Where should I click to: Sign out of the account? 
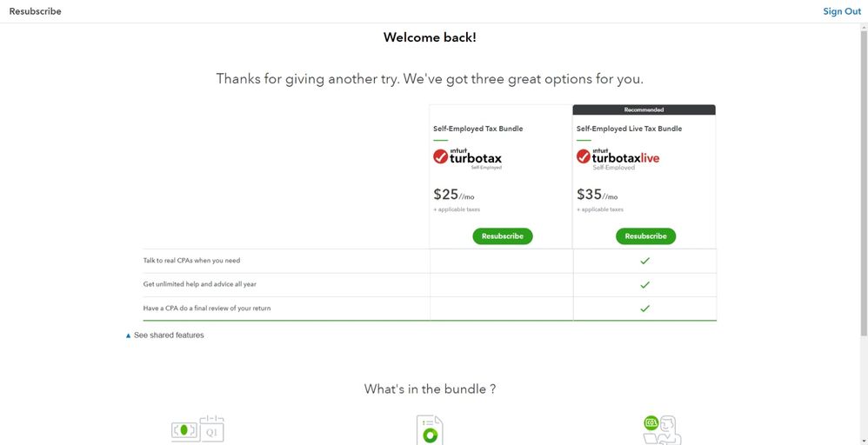pos(841,11)
